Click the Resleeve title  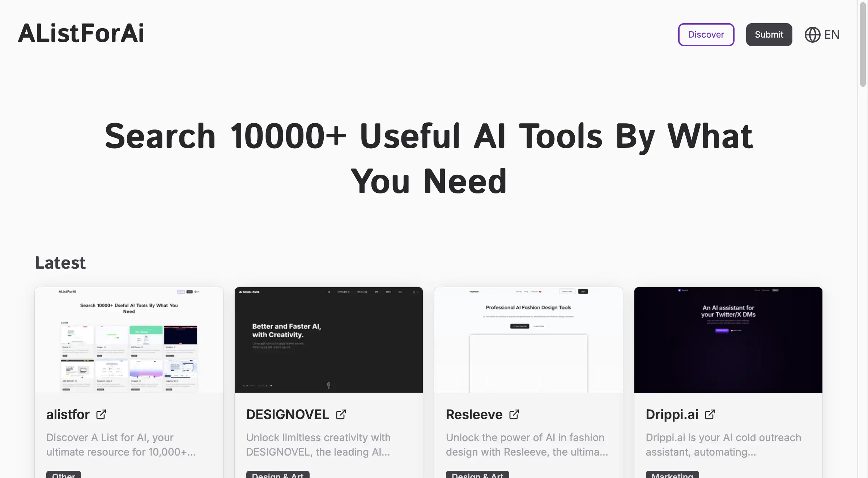pos(474,414)
